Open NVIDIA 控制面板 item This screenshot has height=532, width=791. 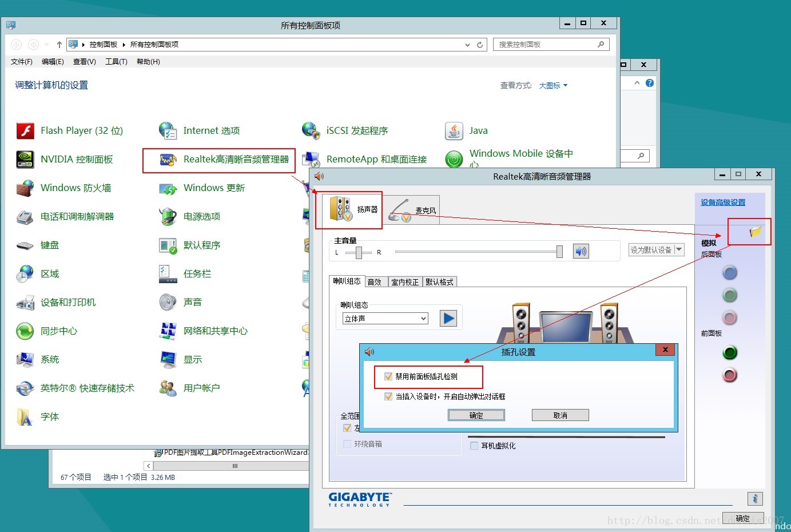[65, 159]
